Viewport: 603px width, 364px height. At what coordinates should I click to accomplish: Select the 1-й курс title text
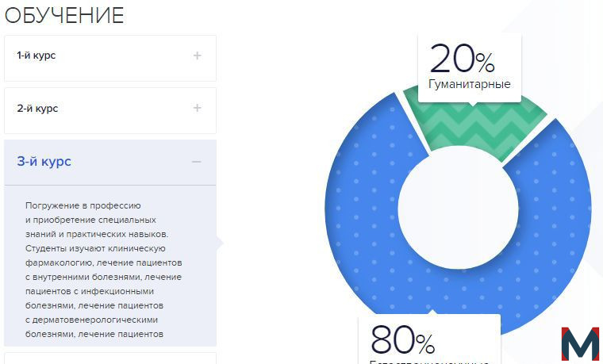click(36, 56)
